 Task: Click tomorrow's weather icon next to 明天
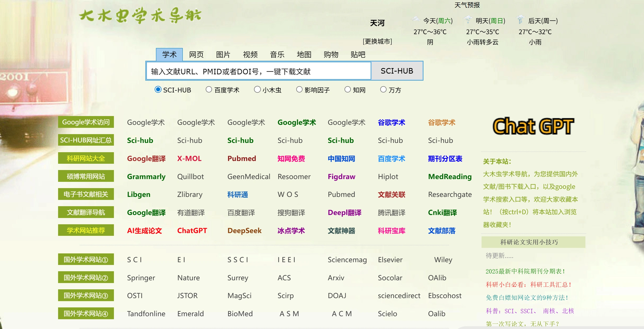tap(468, 19)
